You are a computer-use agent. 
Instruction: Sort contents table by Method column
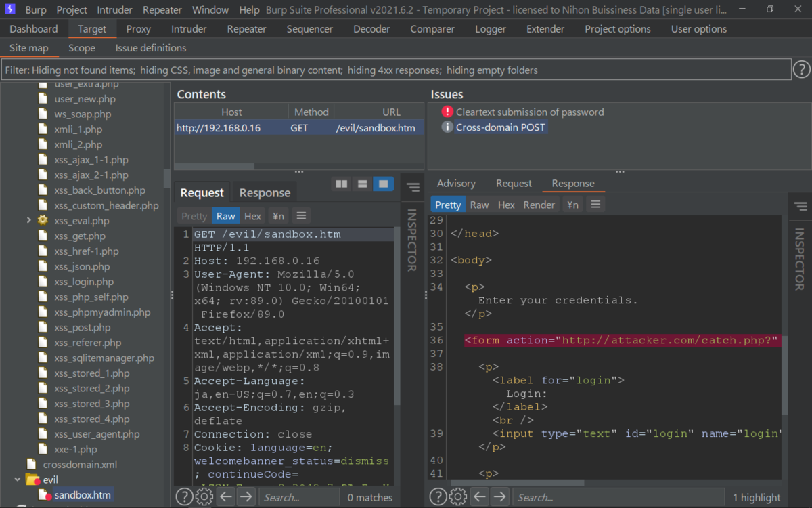click(x=311, y=112)
